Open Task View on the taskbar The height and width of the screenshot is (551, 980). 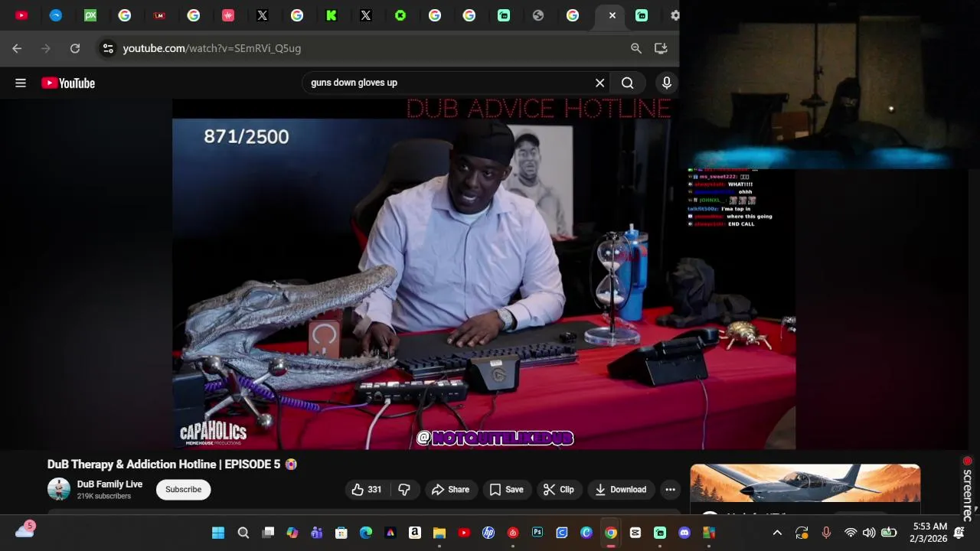[268, 533]
